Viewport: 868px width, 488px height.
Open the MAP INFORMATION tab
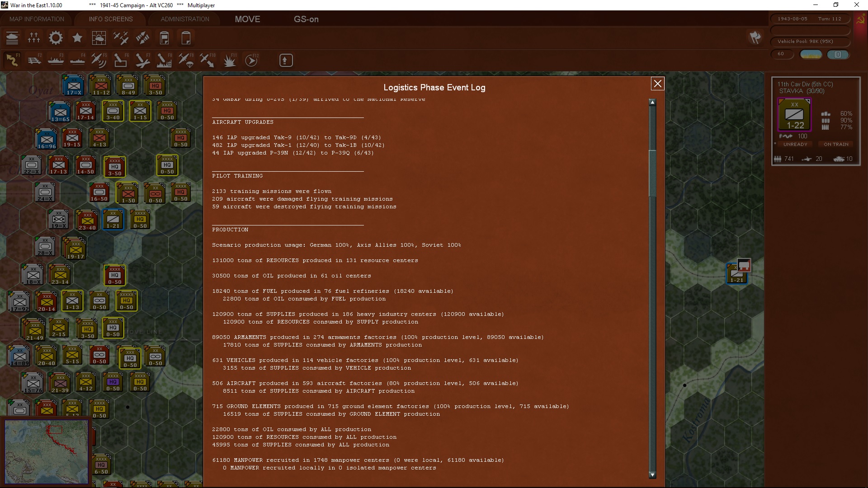coord(37,19)
